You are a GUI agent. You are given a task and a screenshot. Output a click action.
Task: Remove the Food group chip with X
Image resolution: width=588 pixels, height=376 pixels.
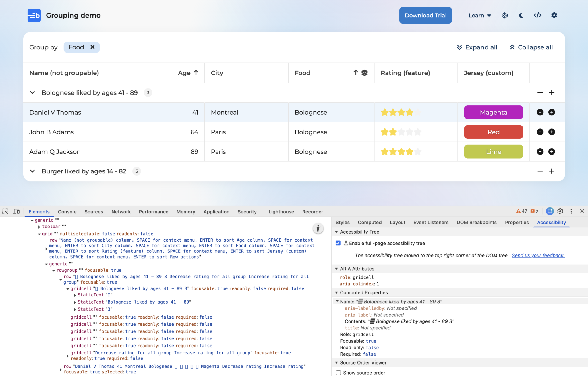(92, 47)
